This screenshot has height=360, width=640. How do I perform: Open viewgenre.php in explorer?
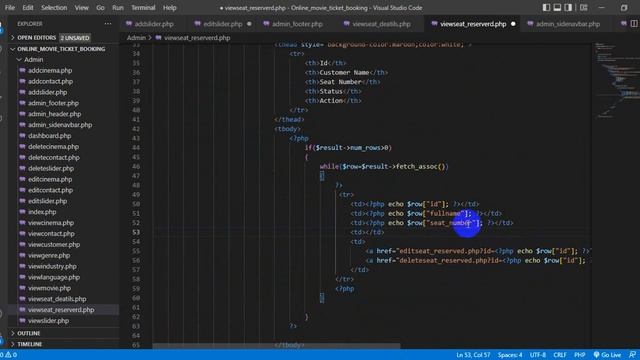pos(49,256)
